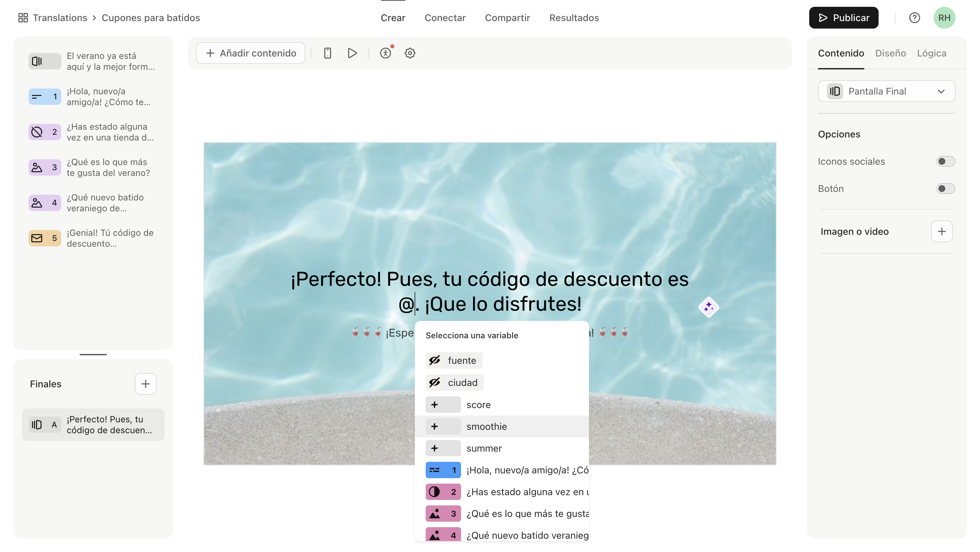Choose hidden field variable 'ciudad'
980x552 pixels.
coord(455,382)
